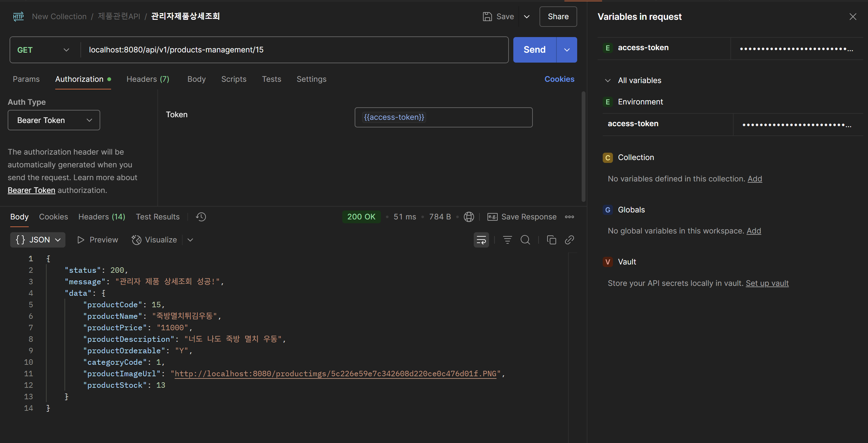
Task: Click the Token input field
Action: (x=472, y=117)
